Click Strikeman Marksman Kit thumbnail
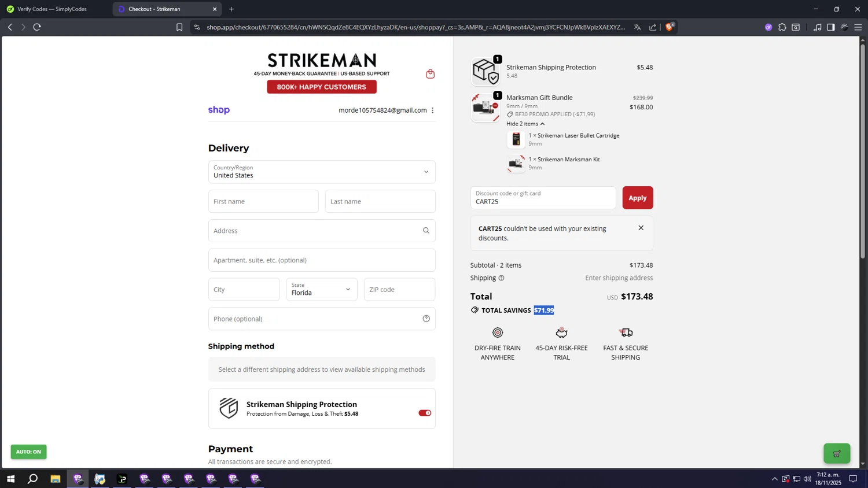Screen dimensions: 868x488 [516, 164]
